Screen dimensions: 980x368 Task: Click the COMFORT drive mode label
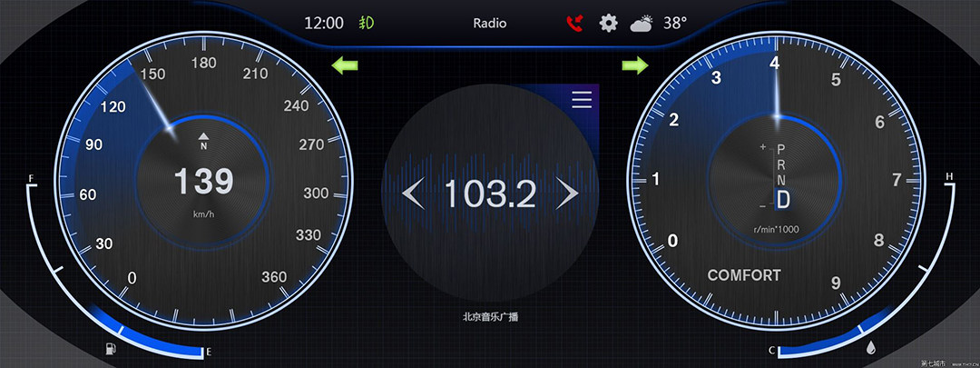[x=744, y=275]
